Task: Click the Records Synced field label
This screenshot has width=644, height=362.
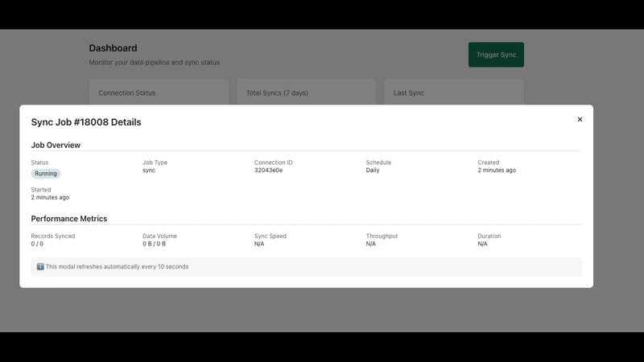Action: coord(53,236)
